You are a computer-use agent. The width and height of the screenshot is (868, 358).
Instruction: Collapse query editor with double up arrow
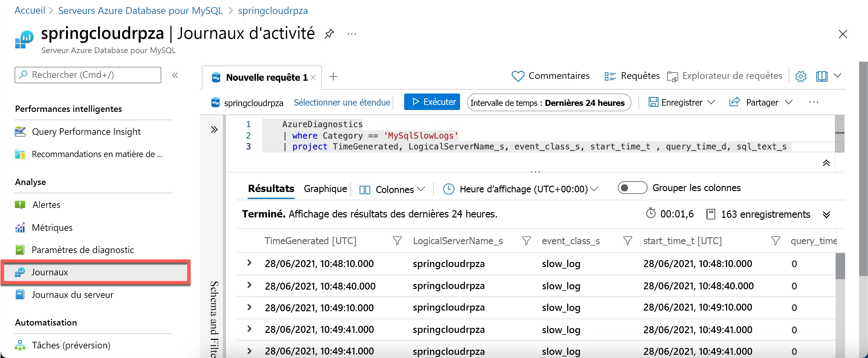(826, 163)
